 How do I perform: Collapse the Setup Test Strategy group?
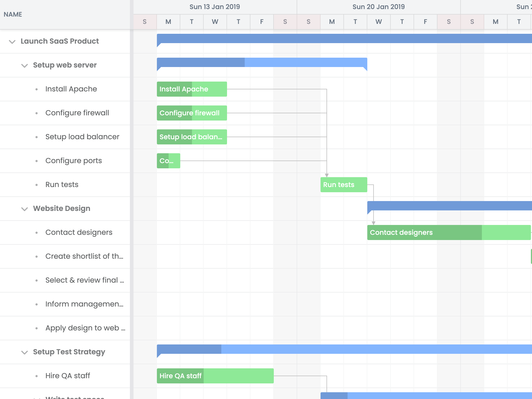tap(24, 352)
